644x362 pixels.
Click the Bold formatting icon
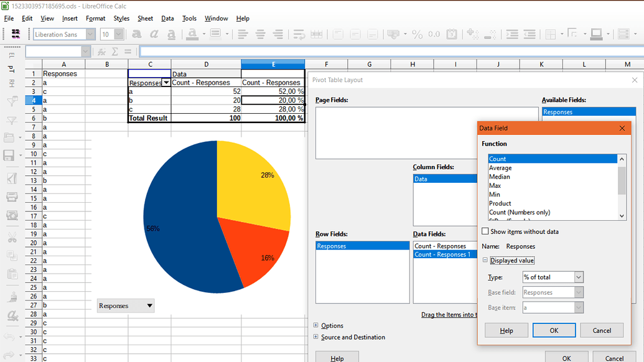coord(137,34)
